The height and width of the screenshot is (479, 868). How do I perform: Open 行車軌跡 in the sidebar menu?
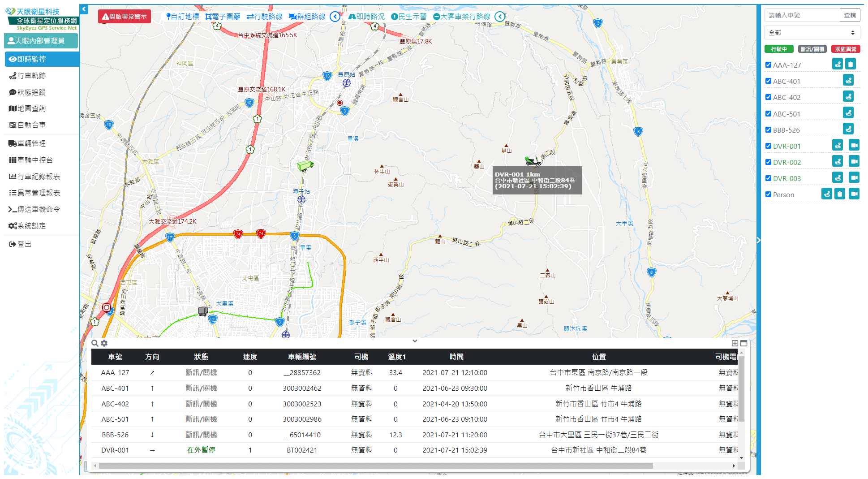(x=31, y=76)
